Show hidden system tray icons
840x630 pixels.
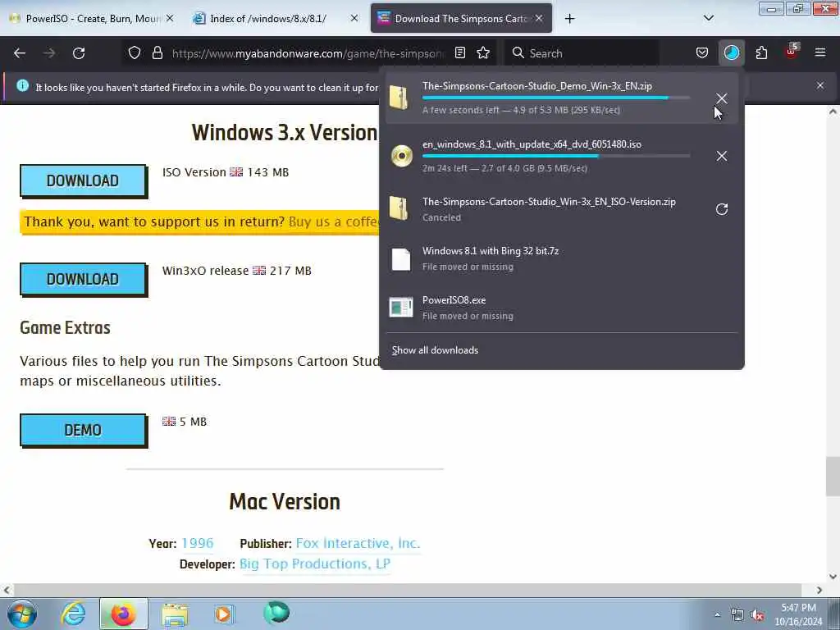[x=717, y=614]
